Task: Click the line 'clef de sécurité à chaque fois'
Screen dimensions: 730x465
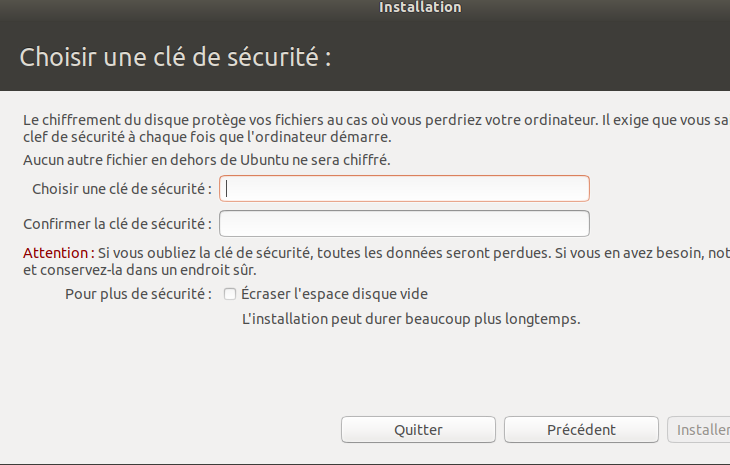Action: pyautogui.click(x=207, y=137)
